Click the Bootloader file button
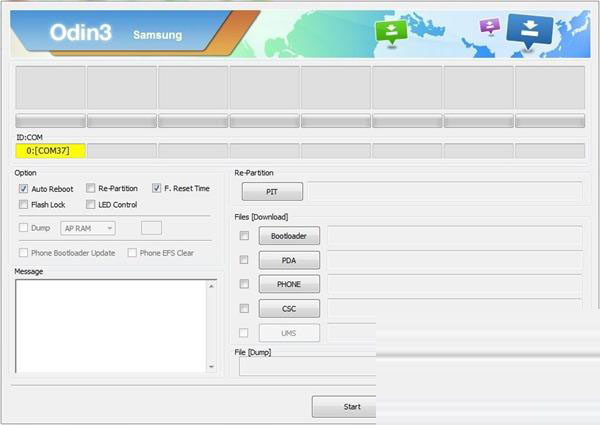This screenshot has height=425, width=600. point(289,236)
